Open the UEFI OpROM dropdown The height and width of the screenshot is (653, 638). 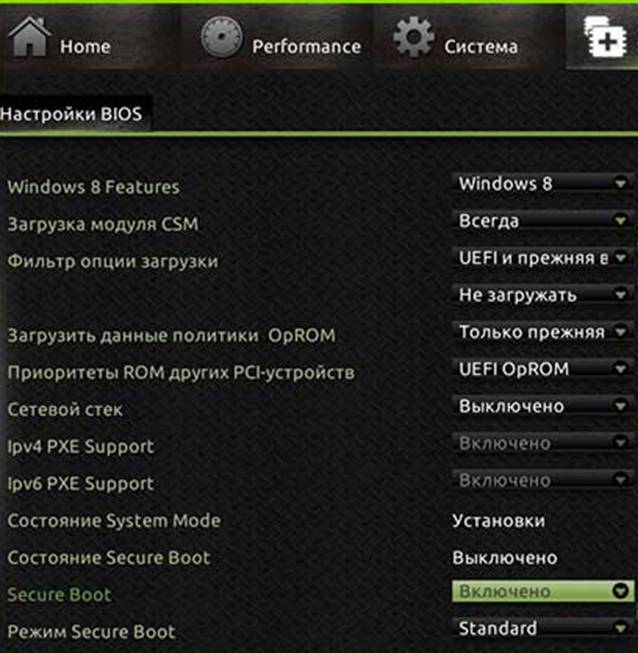543,369
